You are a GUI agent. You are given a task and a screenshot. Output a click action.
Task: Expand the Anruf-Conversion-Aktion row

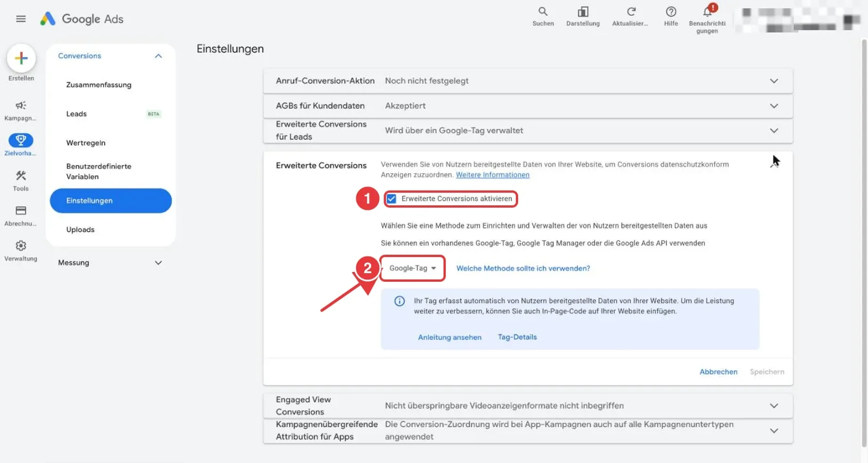528,81
